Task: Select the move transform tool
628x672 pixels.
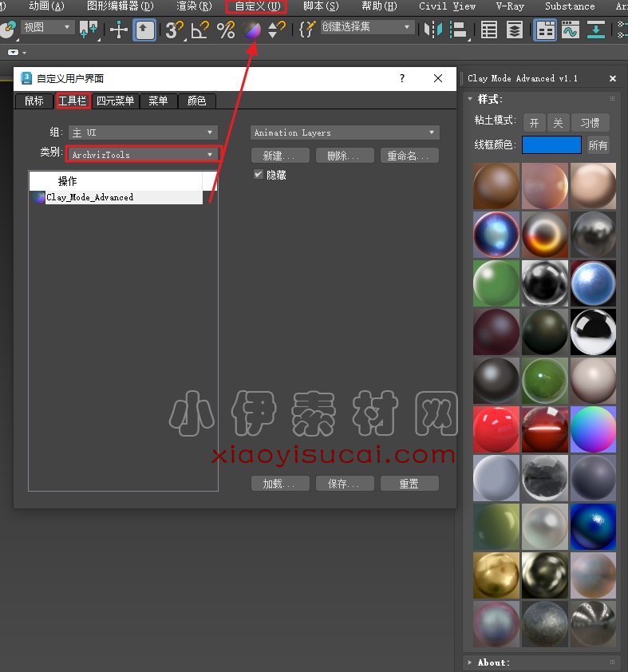Action: click(119, 30)
